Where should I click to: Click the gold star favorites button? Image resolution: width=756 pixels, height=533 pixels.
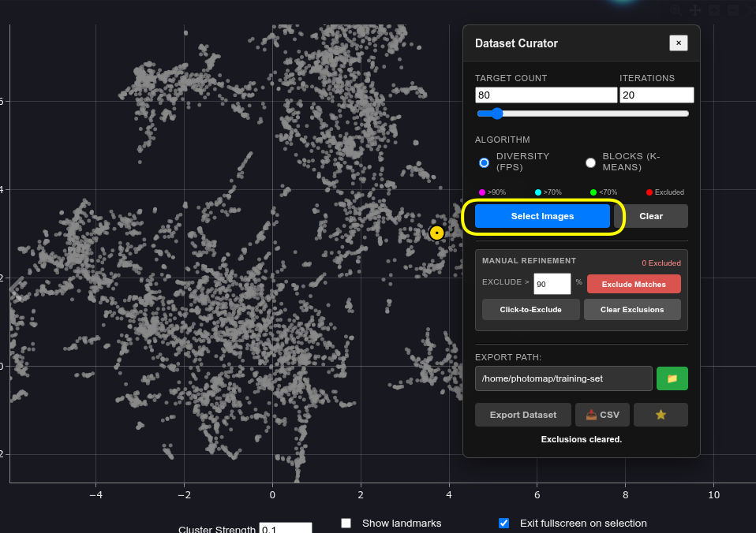[x=661, y=415]
